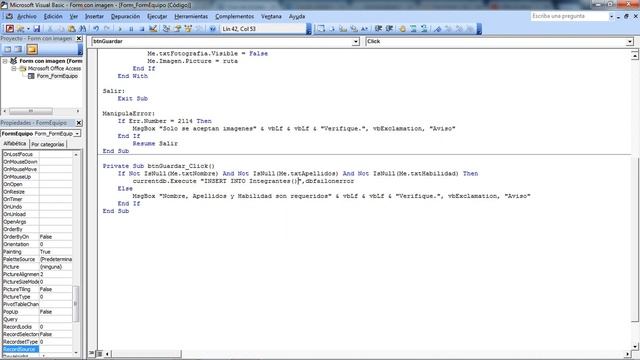The height and width of the screenshot is (360, 640).
Task: Click the Reset (stop) toolbar icon
Action: point(142,29)
